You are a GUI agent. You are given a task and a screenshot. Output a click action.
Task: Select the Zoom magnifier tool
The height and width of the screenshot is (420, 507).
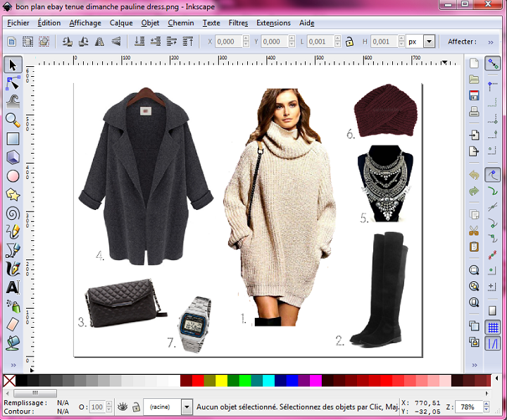(12, 120)
